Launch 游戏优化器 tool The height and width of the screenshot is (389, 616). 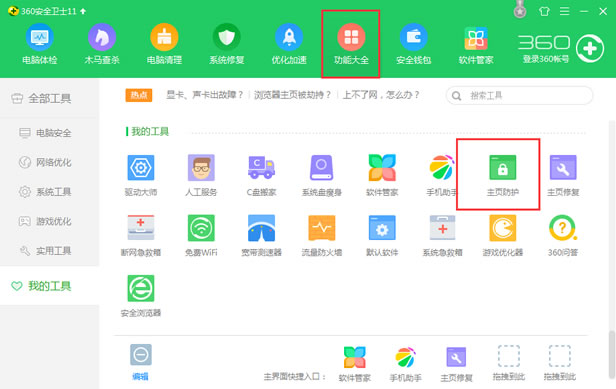click(x=502, y=235)
